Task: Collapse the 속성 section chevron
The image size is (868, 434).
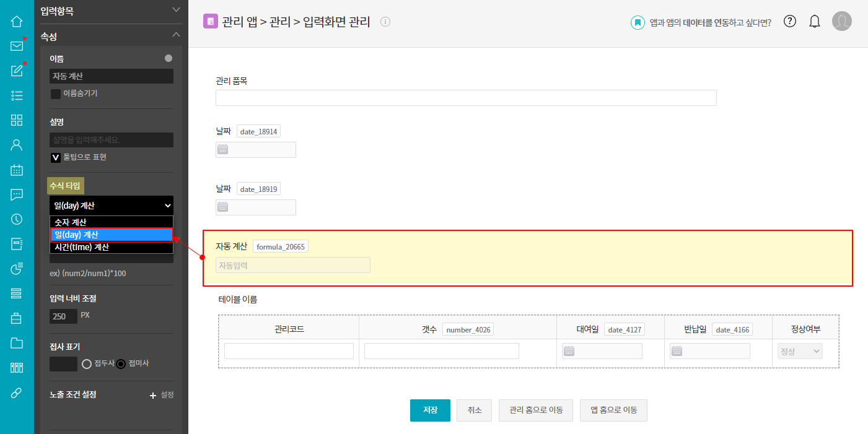Action: (x=176, y=35)
